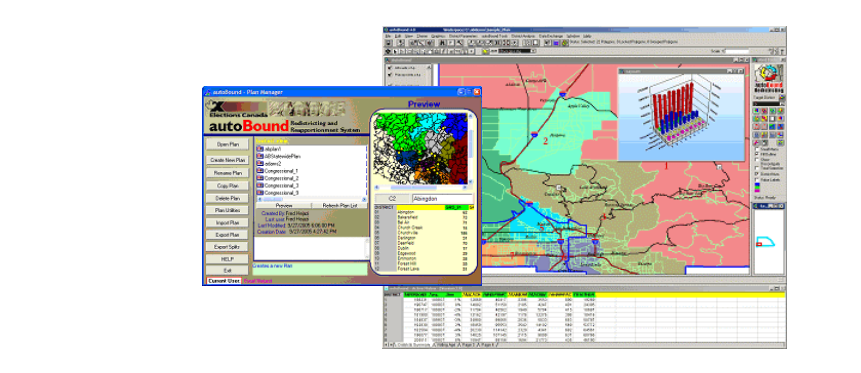This screenshot has height=373, width=861.
Task: Open the Target District dropdown in toolbox
Action: 782,104
